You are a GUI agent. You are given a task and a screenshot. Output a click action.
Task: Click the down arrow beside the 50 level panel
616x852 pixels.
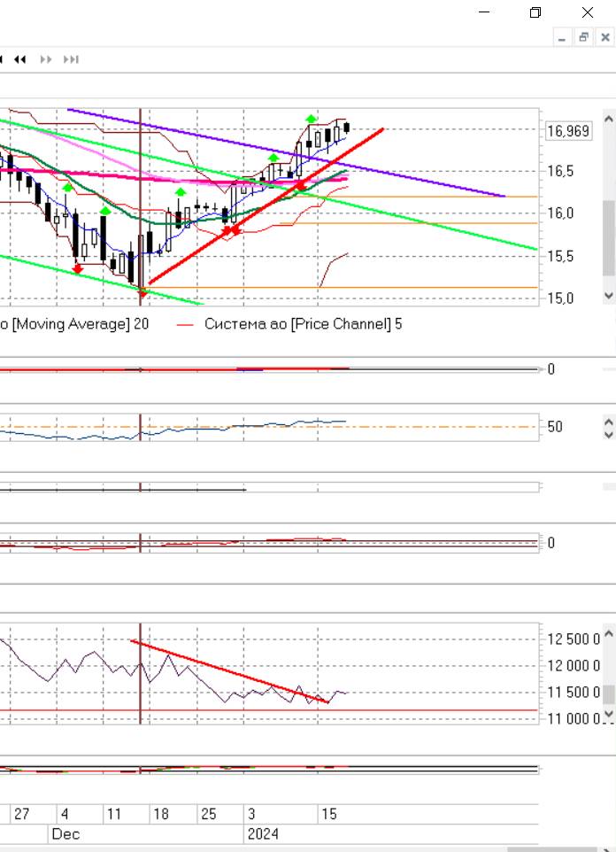pyautogui.click(x=608, y=434)
